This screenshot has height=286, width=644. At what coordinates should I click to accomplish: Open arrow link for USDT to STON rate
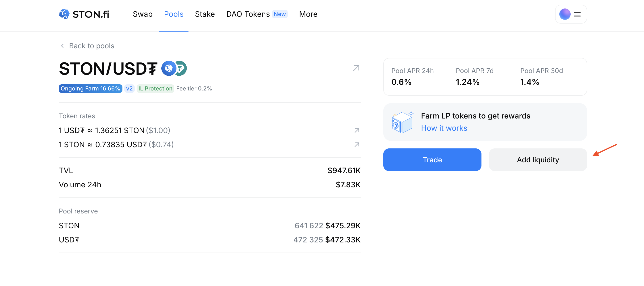click(357, 131)
